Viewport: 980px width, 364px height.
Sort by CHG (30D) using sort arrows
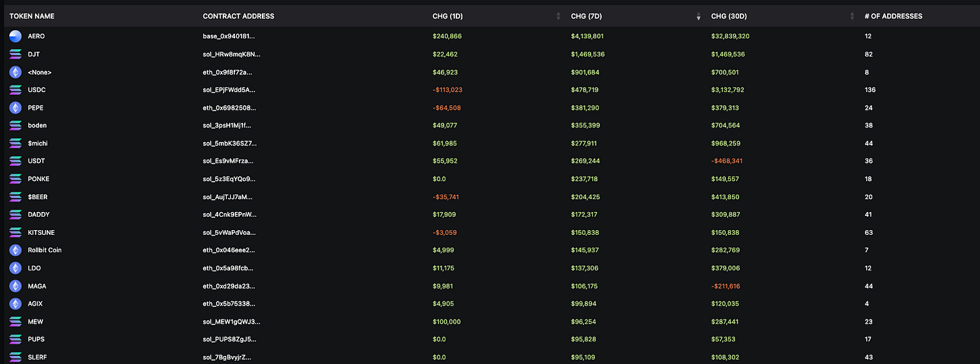coord(851,16)
